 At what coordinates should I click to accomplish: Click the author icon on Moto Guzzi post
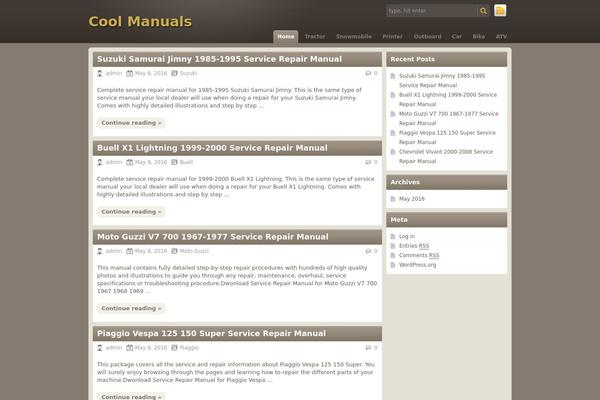tap(100, 251)
